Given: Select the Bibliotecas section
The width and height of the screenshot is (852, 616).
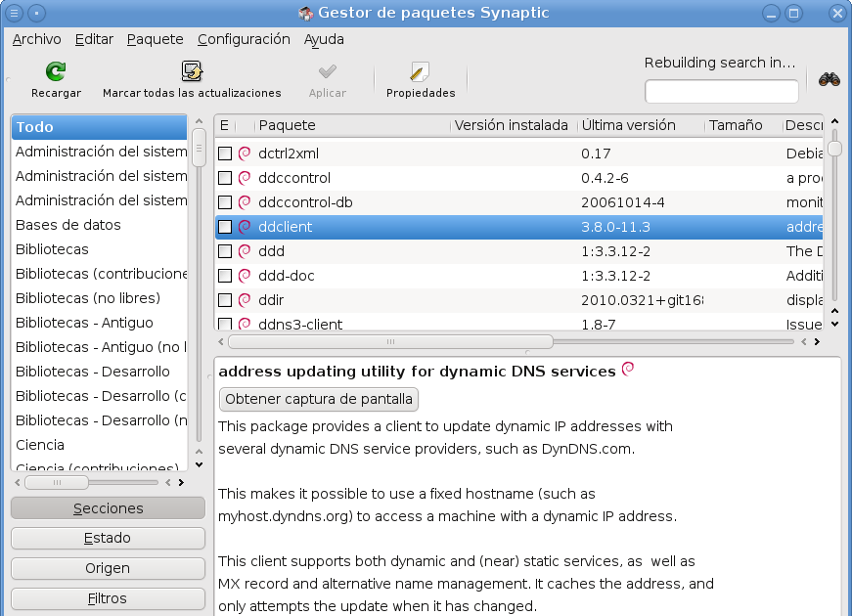Looking at the screenshot, I should click(99, 249).
